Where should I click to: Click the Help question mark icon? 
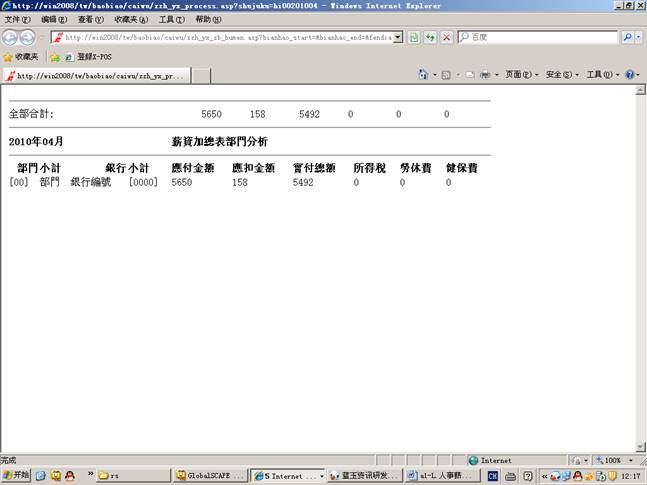[x=630, y=75]
